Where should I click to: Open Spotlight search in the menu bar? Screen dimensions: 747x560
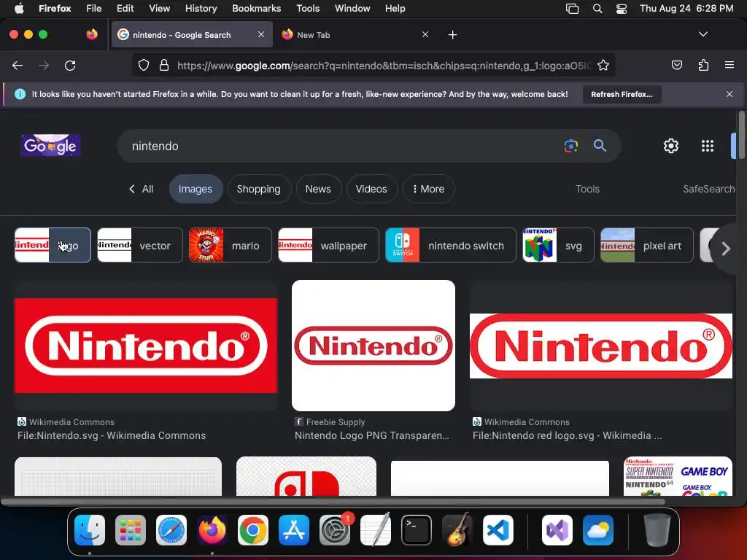(x=597, y=9)
